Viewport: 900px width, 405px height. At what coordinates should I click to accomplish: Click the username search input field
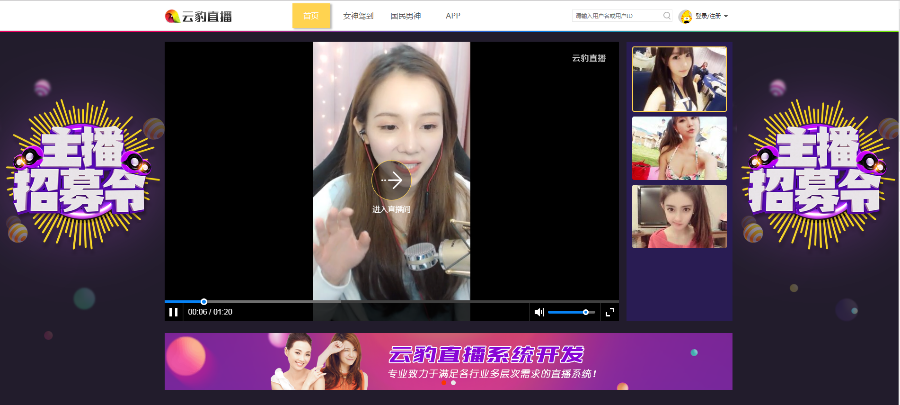(617, 16)
